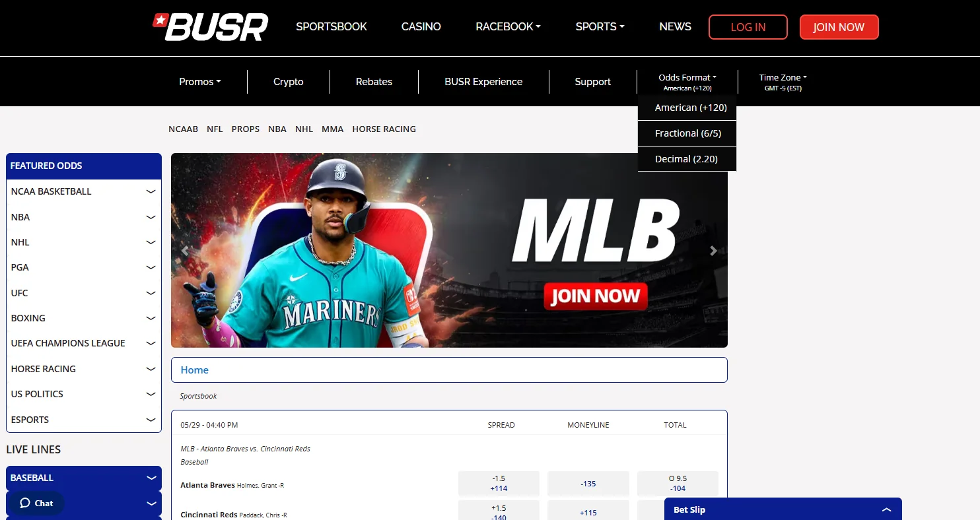Select Decimal (2.20) odds format
This screenshot has width=980, height=520.
click(x=687, y=159)
